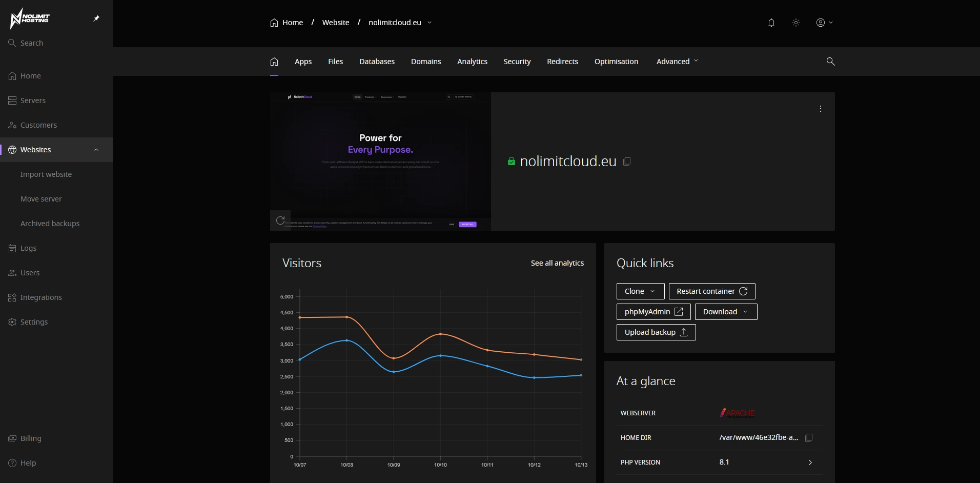This screenshot has width=980, height=483.
Task: Click the sidebar Search field
Action: (x=56, y=43)
